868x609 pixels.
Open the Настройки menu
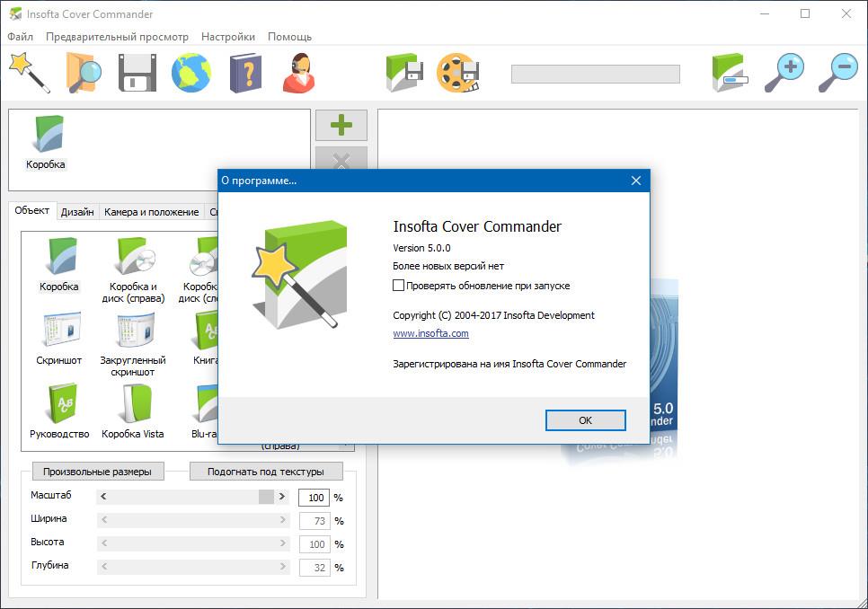click(228, 37)
